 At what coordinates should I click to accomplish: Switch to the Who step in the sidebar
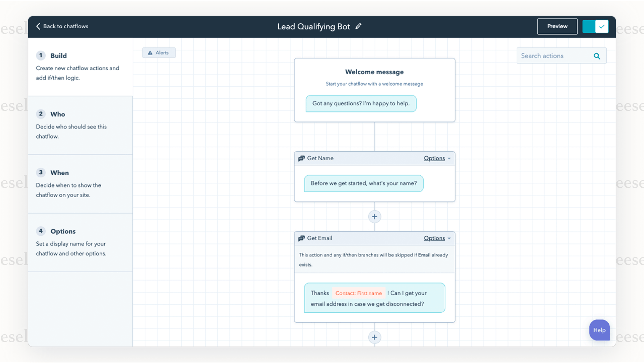point(58,114)
